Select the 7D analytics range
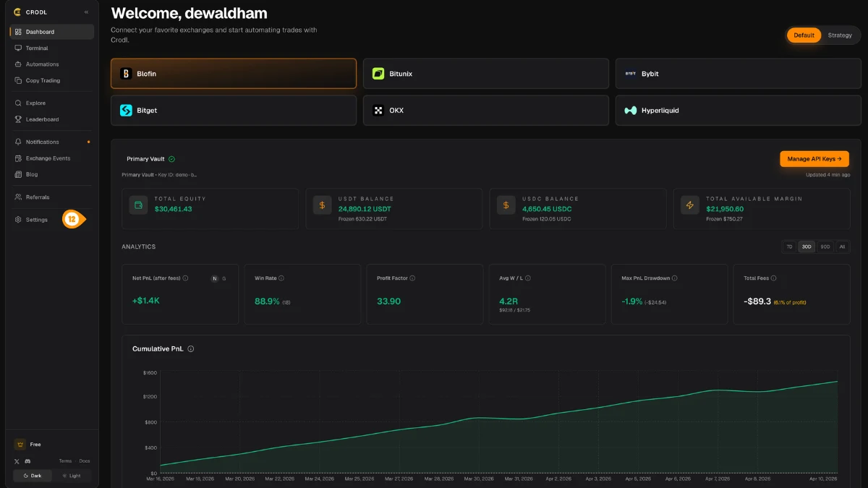Screen dimensions: 868x488 point(789,247)
